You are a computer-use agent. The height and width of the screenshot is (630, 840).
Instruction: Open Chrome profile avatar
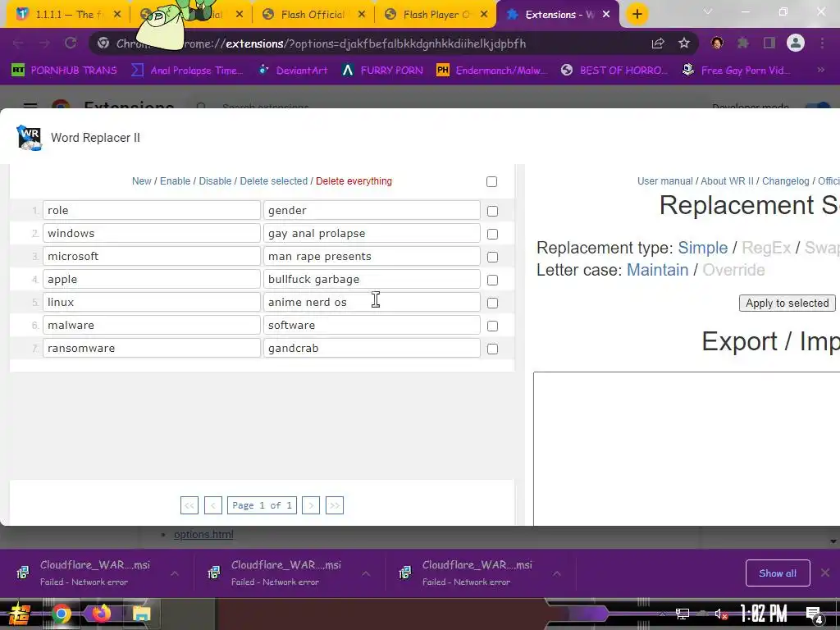pos(796,43)
